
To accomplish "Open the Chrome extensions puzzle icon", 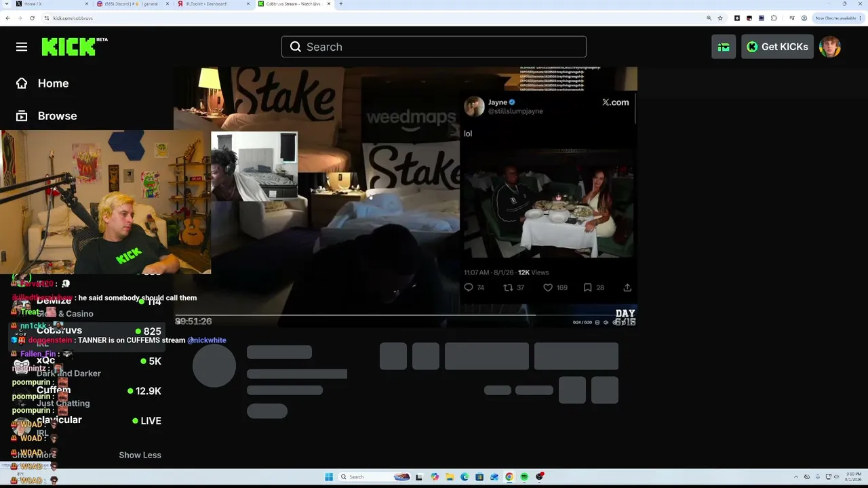I will coord(774,18).
